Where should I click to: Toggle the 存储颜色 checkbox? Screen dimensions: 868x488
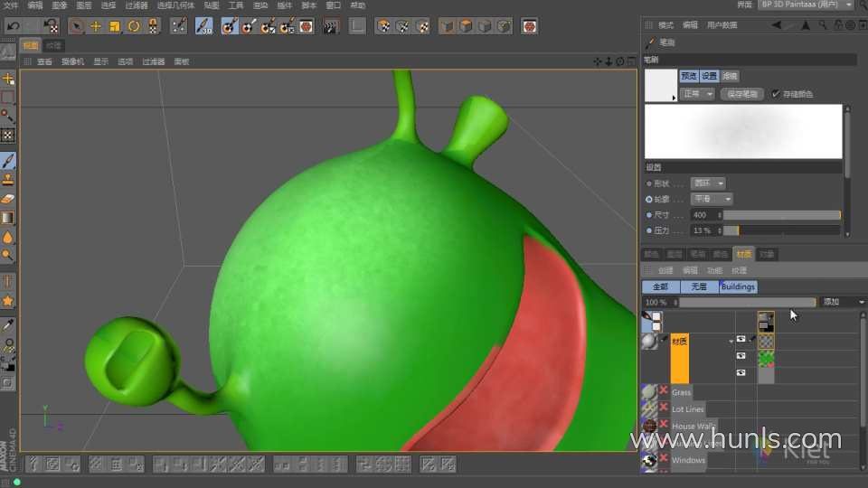(776, 93)
